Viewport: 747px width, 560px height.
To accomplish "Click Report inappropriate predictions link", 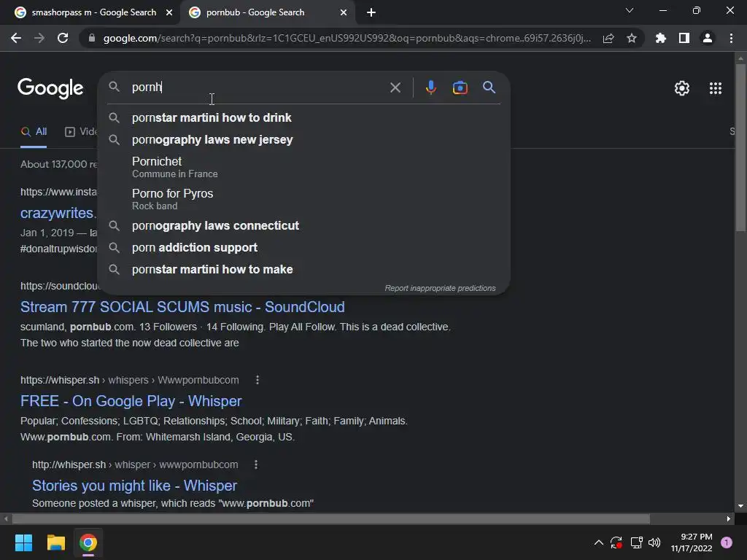I will [440, 288].
